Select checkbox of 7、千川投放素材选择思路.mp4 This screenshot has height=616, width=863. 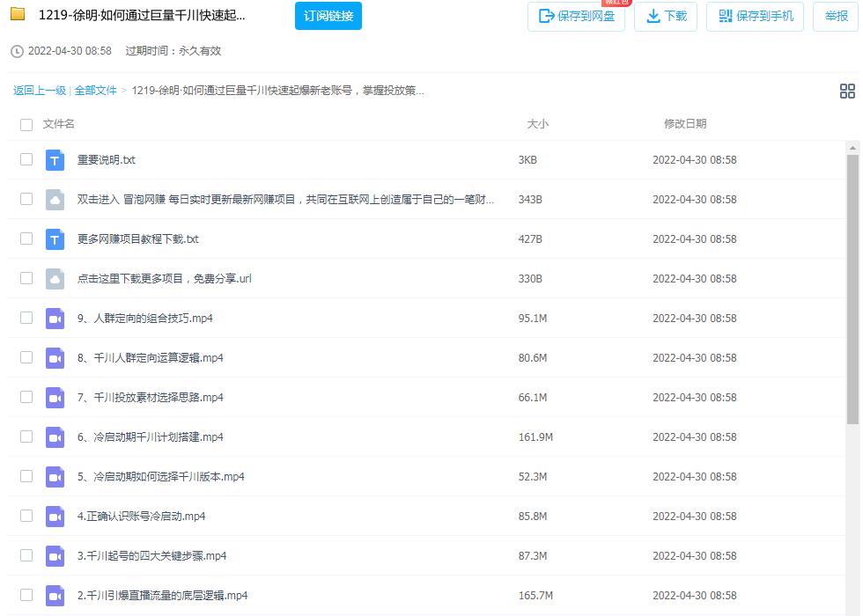pyautogui.click(x=26, y=397)
